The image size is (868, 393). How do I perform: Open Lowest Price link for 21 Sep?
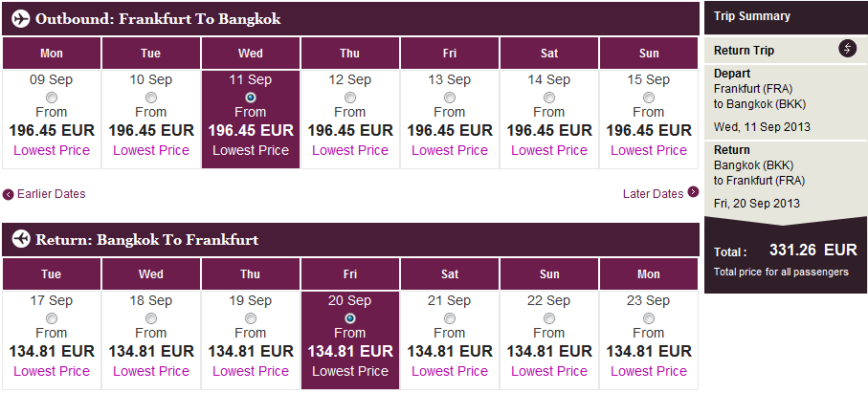(450, 371)
